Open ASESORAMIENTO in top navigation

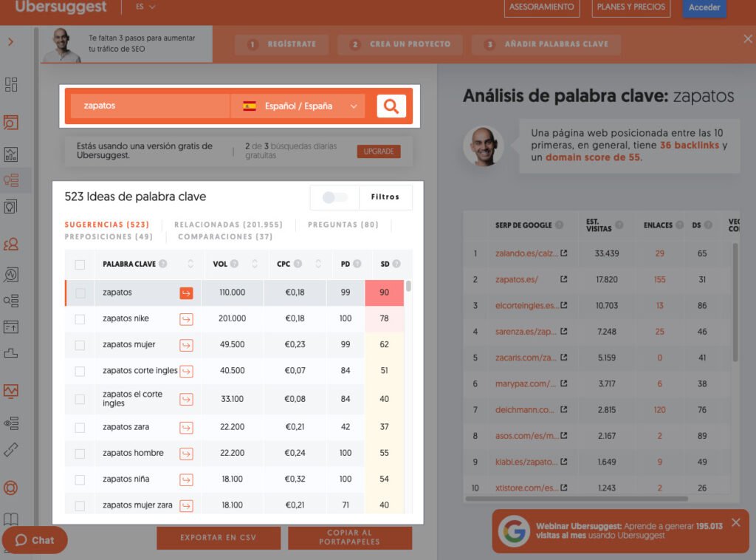click(x=541, y=7)
